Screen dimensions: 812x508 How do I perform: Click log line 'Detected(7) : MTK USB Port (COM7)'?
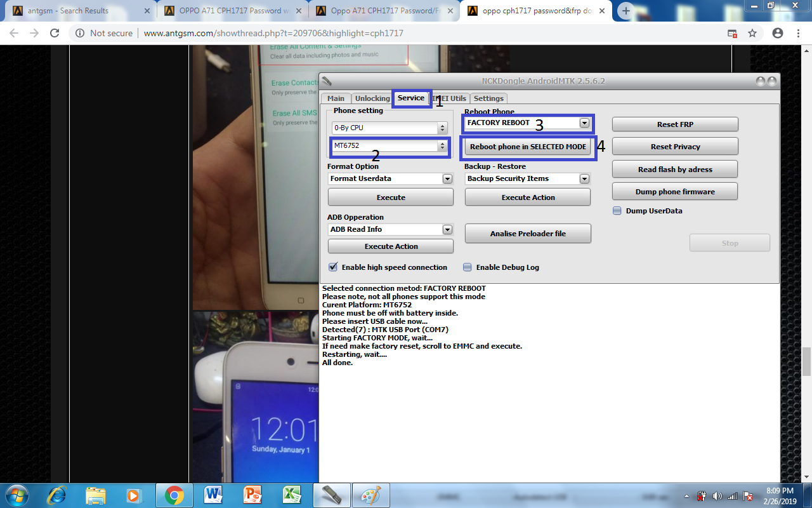385,330
